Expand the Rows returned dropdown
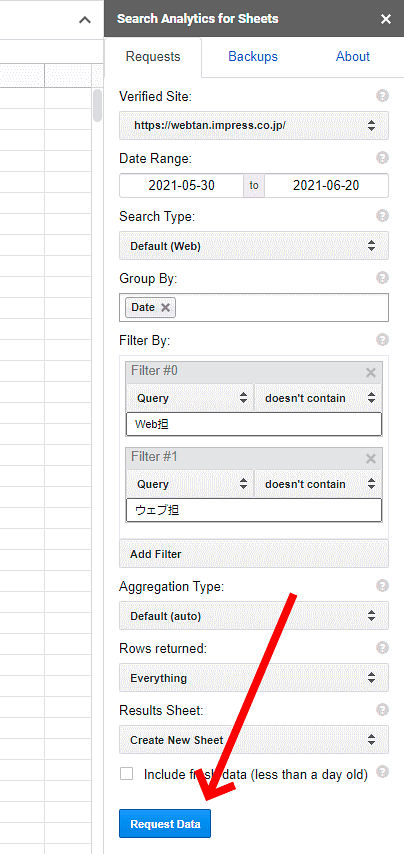 pos(254,678)
